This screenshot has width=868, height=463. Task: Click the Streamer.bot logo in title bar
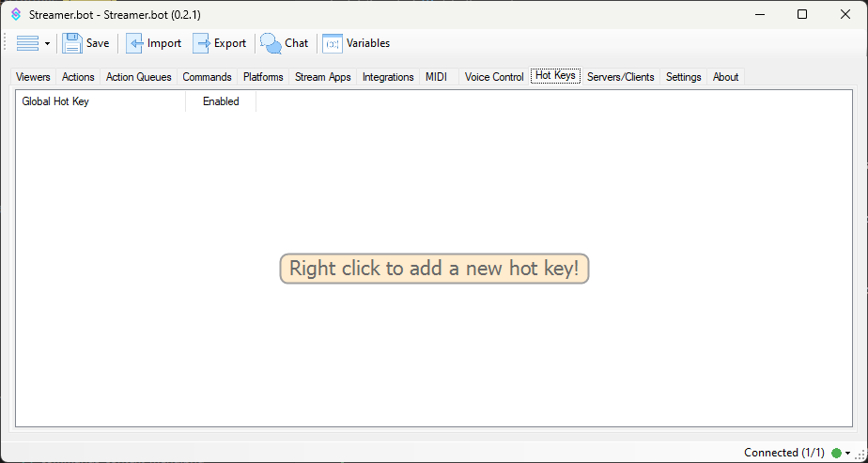coord(16,15)
